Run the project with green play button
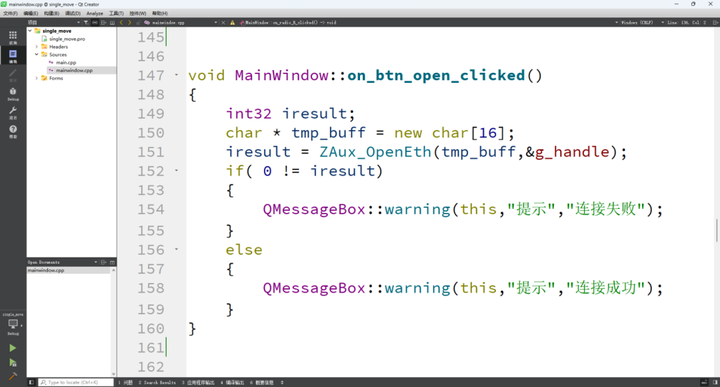Image resolution: width=720 pixels, height=387 pixels. pyautogui.click(x=12, y=348)
